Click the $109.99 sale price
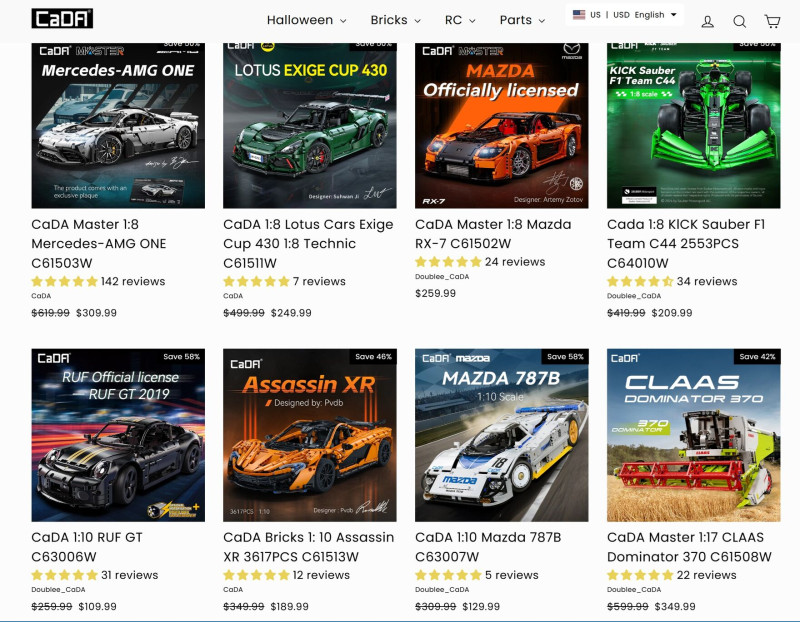Image resolution: width=800 pixels, height=622 pixels. pos(97,607)
